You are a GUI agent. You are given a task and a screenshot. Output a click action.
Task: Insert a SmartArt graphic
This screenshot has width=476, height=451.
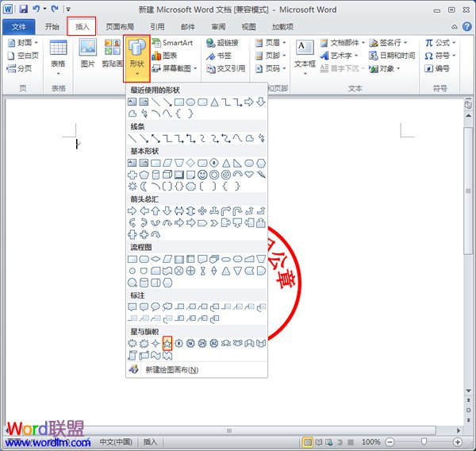click(172, 43)
